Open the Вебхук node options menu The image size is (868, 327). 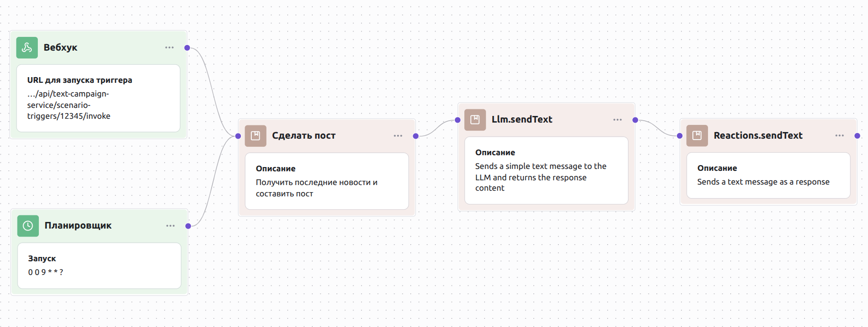click(x=169, y=48)
